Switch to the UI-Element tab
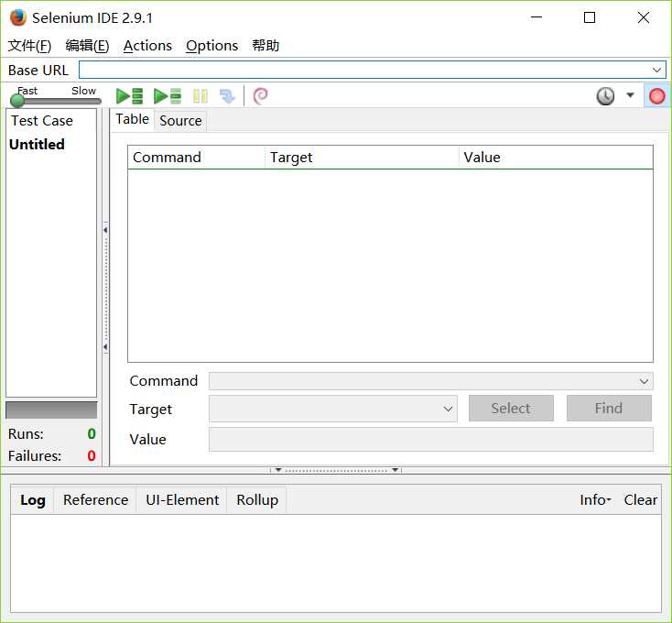Viewport: 672px width, 623px height. click(182, 500)
